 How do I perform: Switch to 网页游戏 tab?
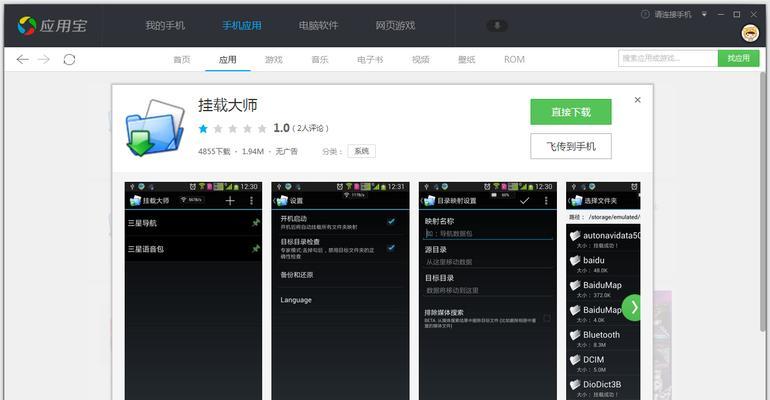tap(395, 26)
